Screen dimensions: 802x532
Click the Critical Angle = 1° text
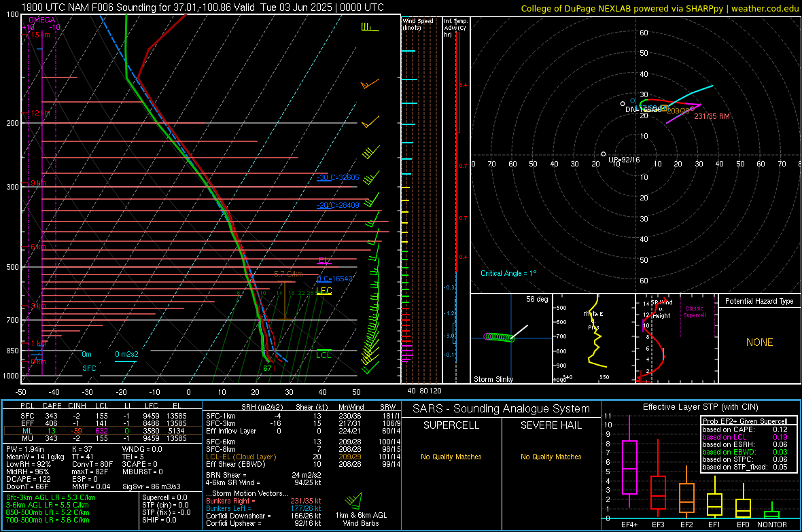coord(508,273)
